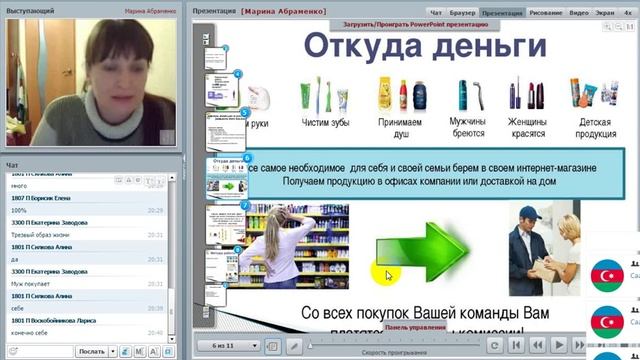Image resolution: width=640 pixels, height=360 pixels.
Task: Click chat message 'Трезвый образ жизни'
Action: 40,235
